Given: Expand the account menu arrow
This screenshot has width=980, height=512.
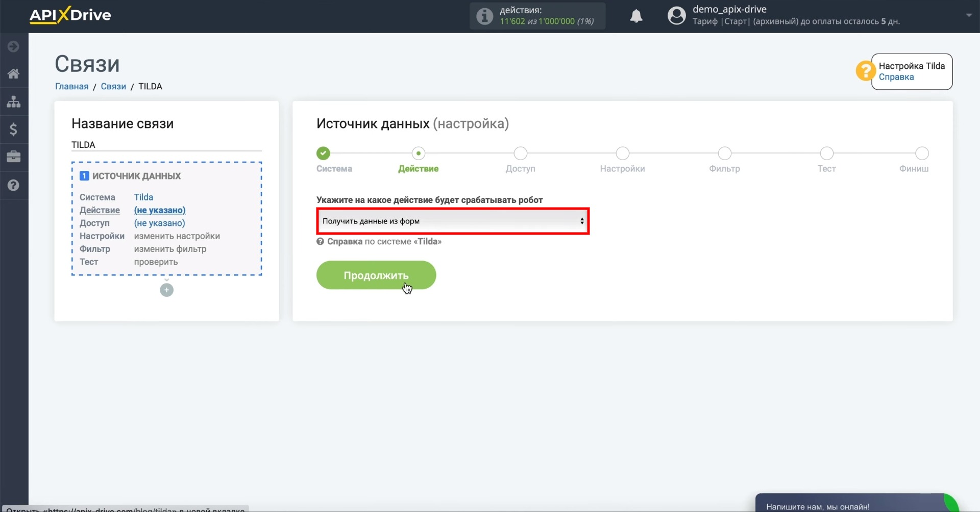Looking at the screenshot, I should click(969, 15).
